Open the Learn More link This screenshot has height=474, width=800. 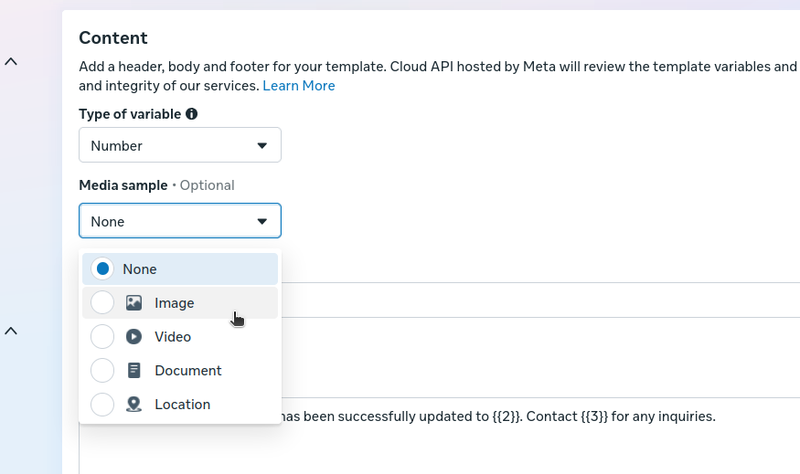pos(298,86)
